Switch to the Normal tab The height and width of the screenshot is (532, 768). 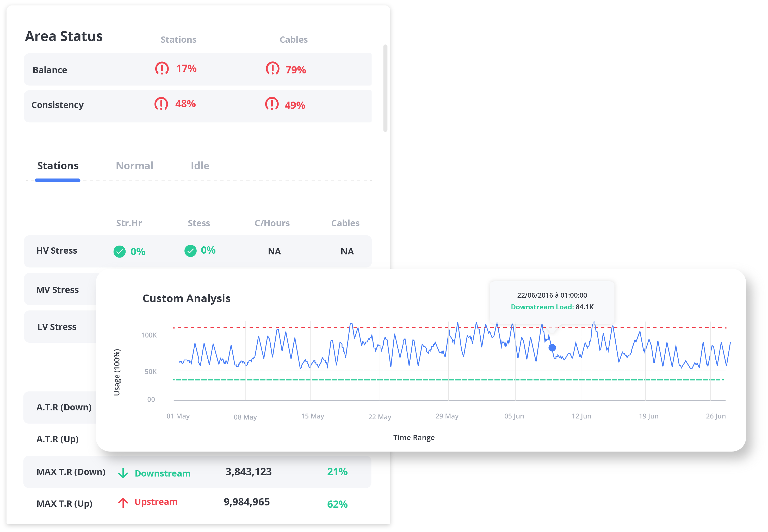tap(134, 166)
